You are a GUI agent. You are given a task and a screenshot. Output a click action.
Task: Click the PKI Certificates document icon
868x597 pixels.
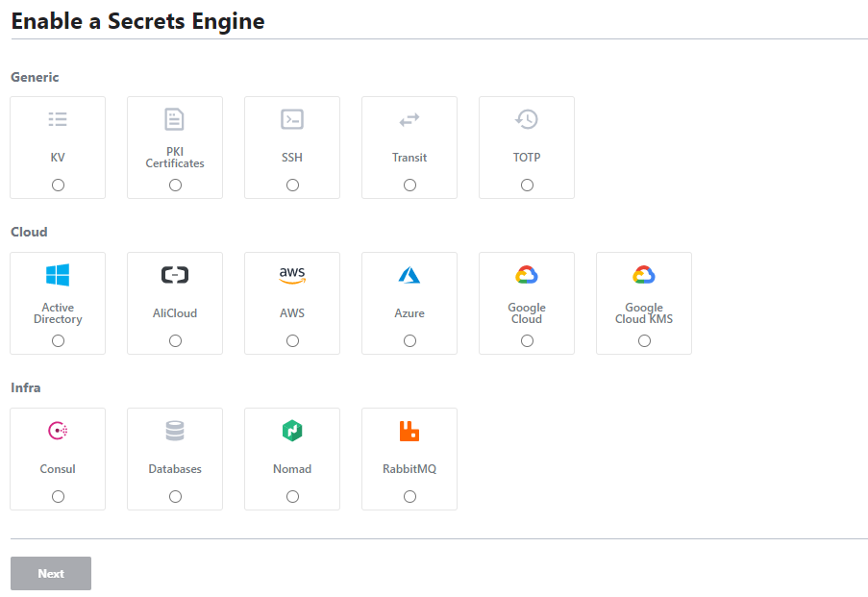click(x=174, y=119)
